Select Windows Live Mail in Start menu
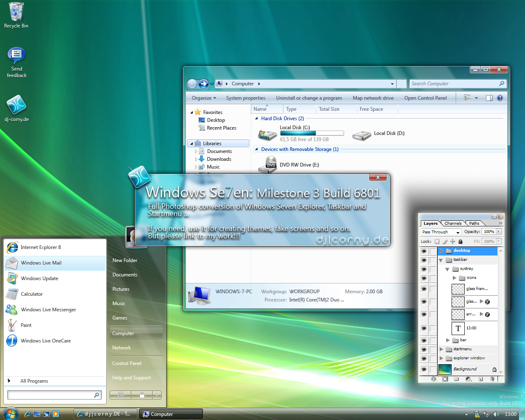Viewport: 525px width, 420px height. tap(55, 263)
